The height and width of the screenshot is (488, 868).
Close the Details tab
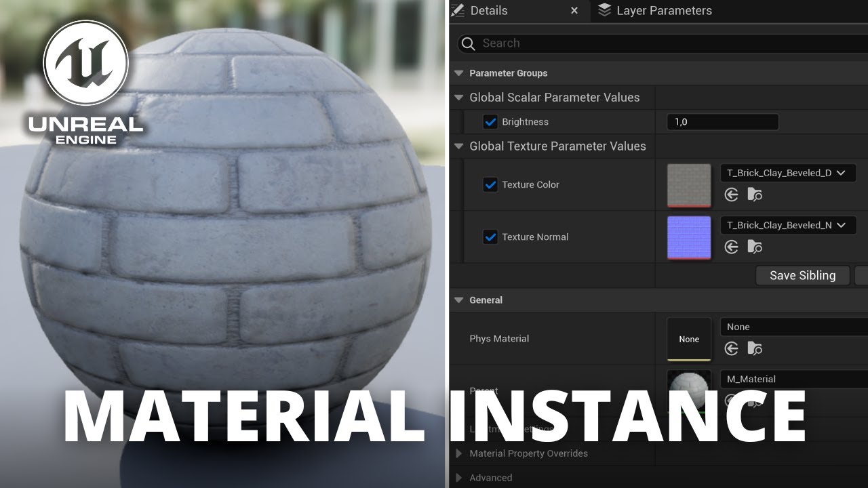[574, 11]
